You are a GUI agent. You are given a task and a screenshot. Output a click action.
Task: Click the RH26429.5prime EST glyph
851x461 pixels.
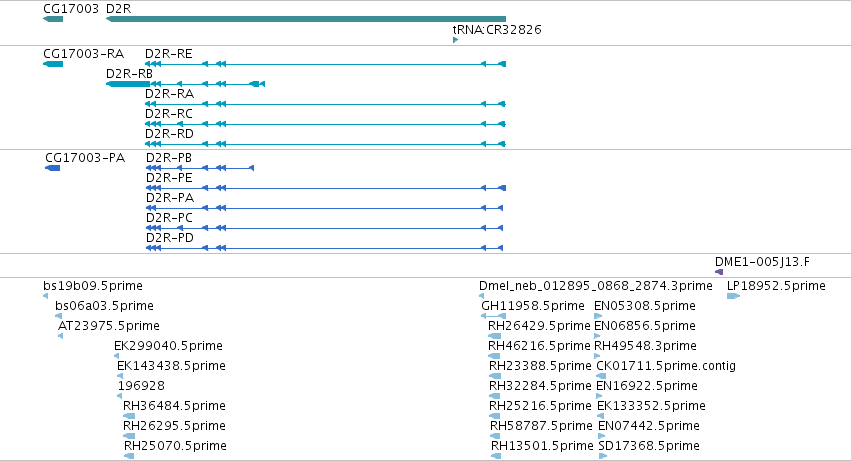pos(494,336)
